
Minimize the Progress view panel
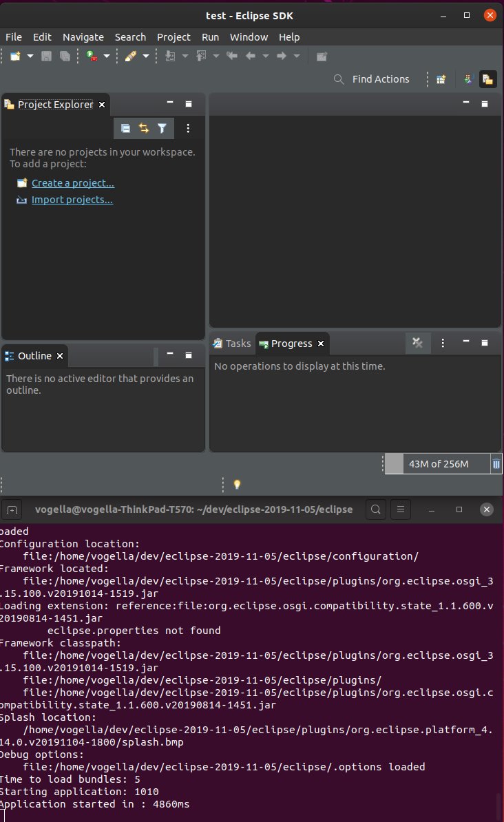tap(465, 341)
